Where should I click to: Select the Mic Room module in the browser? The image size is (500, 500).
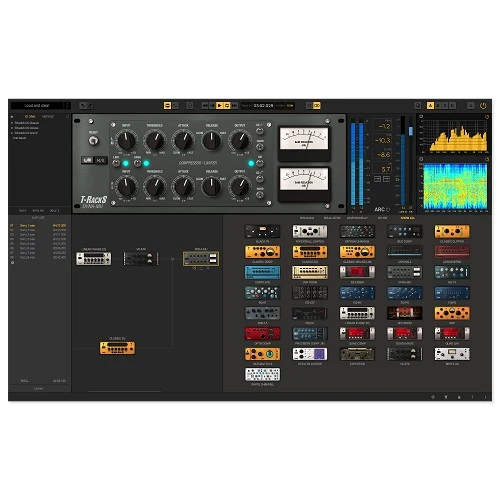(x=405, y=313)
